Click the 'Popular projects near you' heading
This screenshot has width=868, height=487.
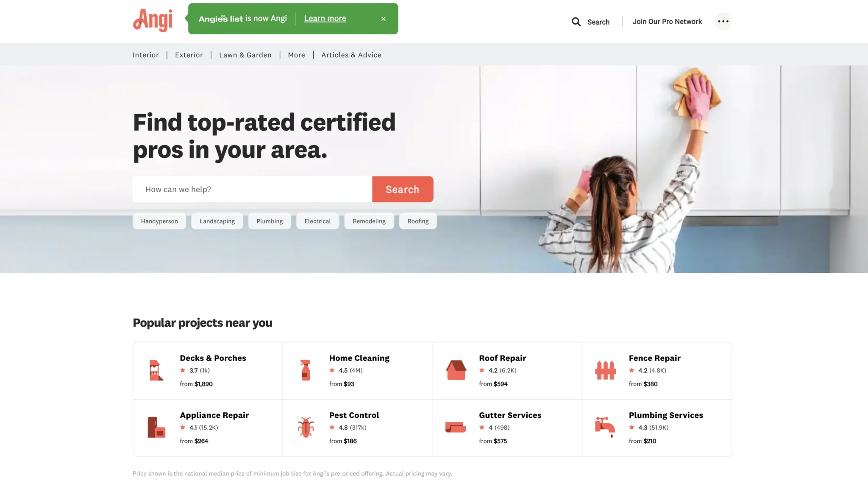point(203,323)
